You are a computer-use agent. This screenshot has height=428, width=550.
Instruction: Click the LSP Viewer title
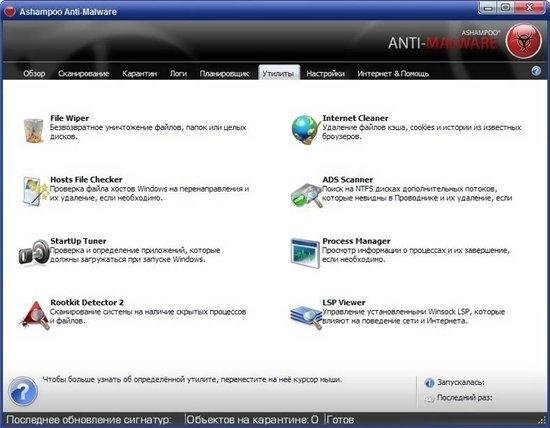(344, 302)
